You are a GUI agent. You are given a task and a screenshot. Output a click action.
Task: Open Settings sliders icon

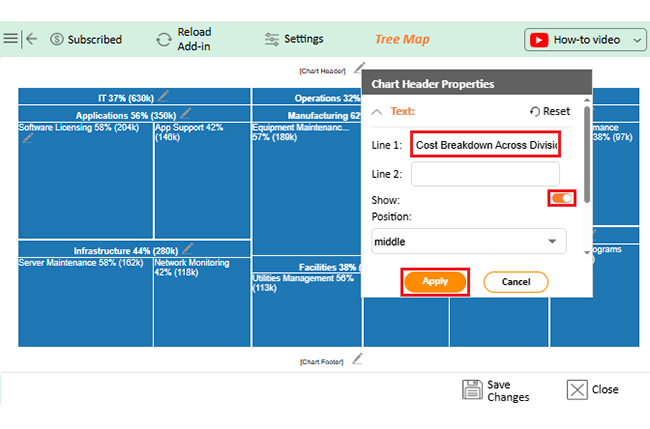pyautogui.click(x=272, y=39)
